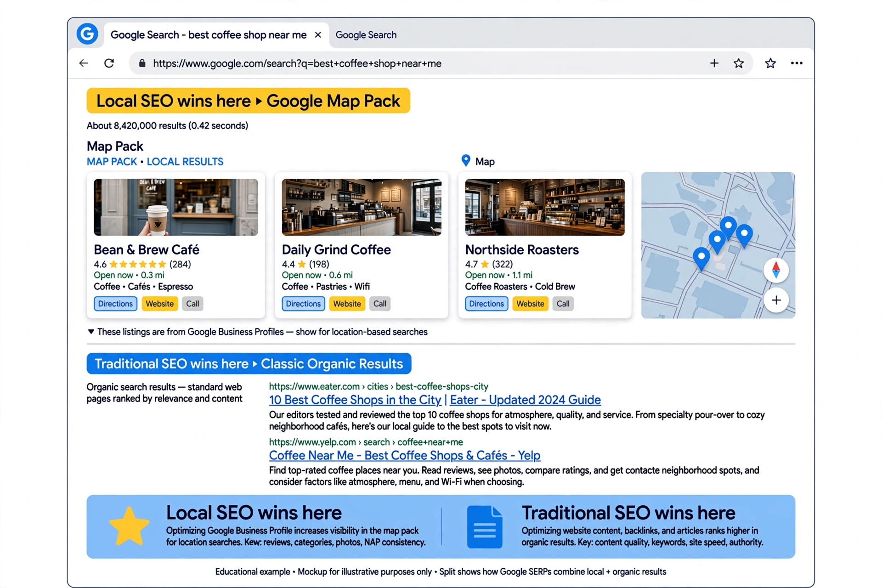Click the blue document icon in the Traditional SEO banner
Screen dimensions: 882x588
485,527
